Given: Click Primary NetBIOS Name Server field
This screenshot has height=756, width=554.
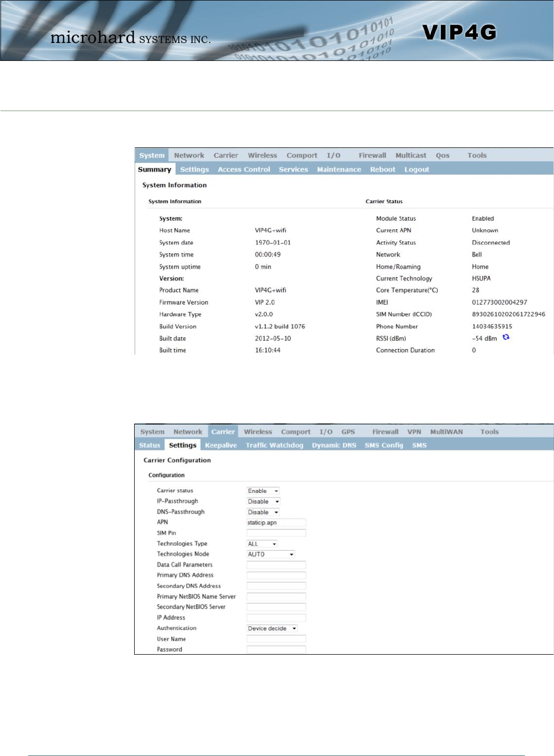Looking at the screenshot, I should (x=276, y=597).
